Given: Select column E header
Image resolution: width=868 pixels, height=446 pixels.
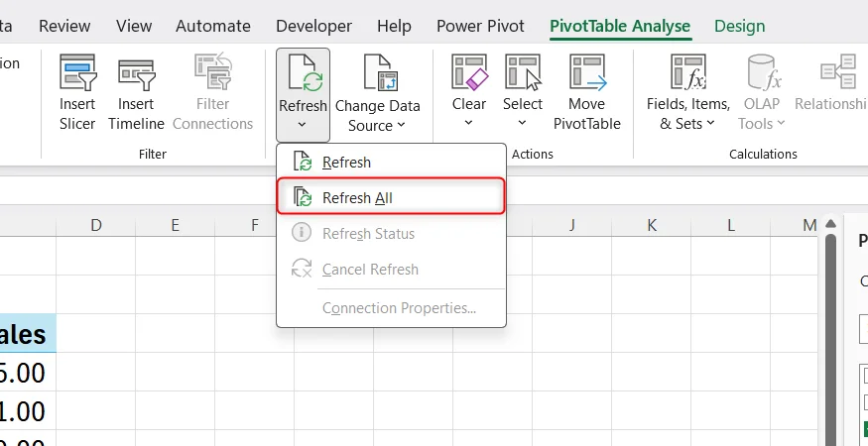Looking at the screenshot, I should pyautogui.click(x=175, y=225).
